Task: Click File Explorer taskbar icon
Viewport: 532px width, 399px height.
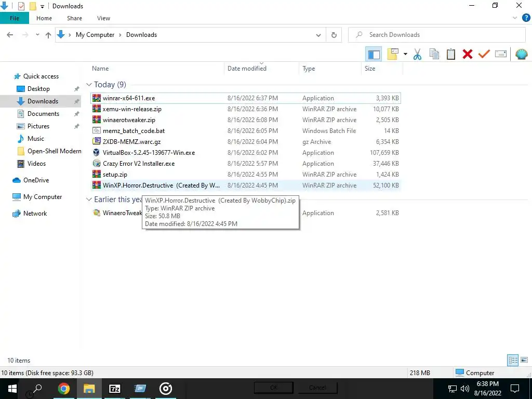Action: (x=89, y=389)
